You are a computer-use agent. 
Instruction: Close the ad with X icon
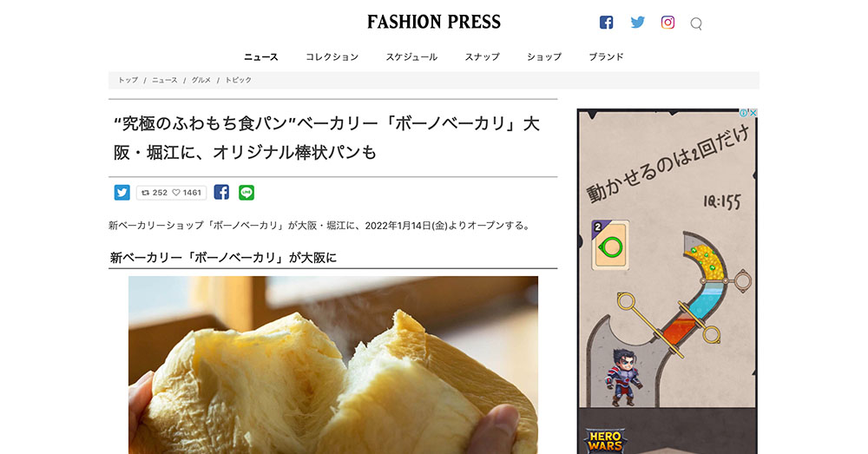point(753,113)
